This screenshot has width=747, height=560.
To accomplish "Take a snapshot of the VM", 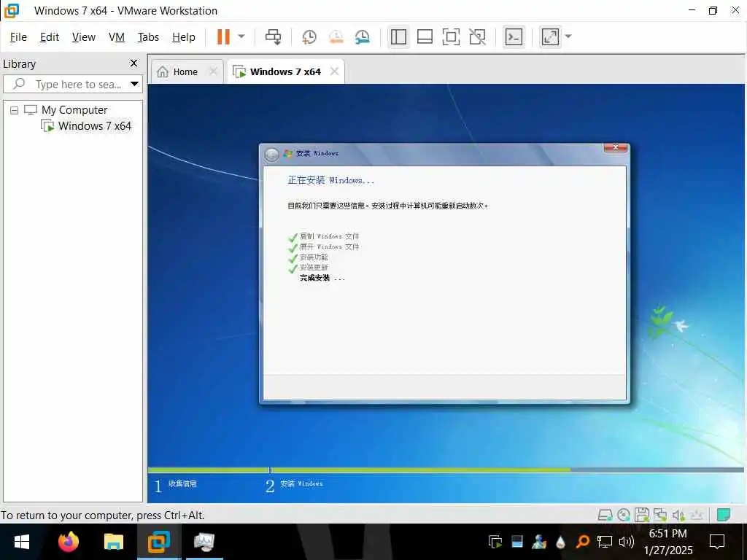I will tap(309, 36).
